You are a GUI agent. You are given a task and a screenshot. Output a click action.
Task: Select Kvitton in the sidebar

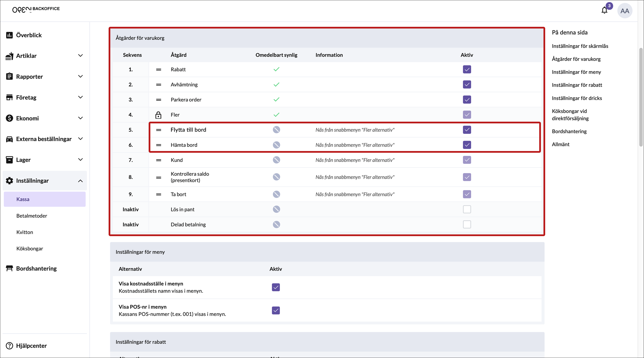25,232
